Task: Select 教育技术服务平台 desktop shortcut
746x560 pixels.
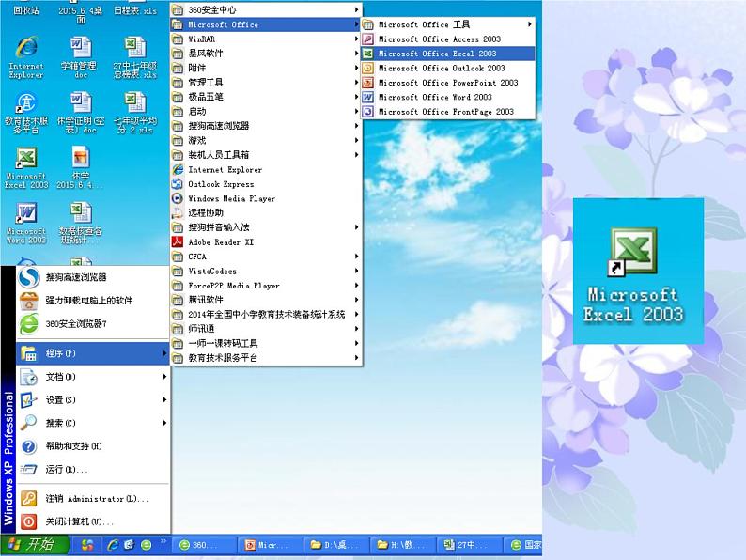Action: (26, 113)
